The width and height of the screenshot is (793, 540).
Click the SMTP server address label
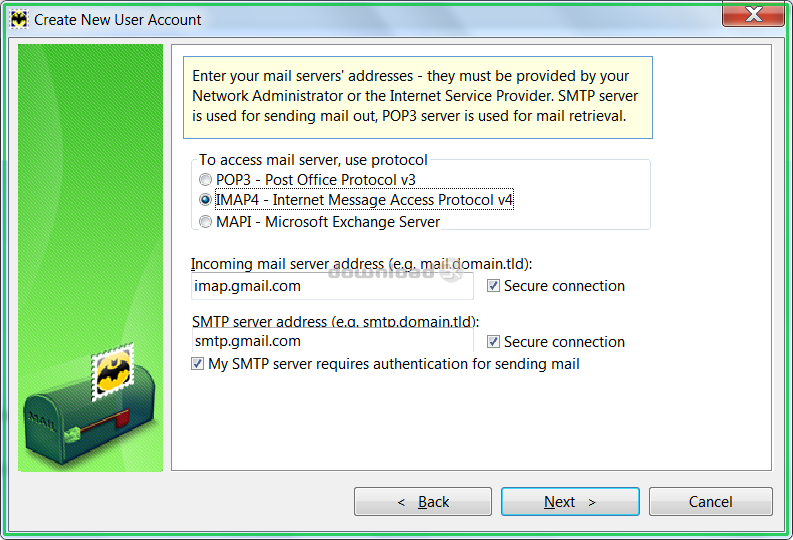(x=335, y=321)
